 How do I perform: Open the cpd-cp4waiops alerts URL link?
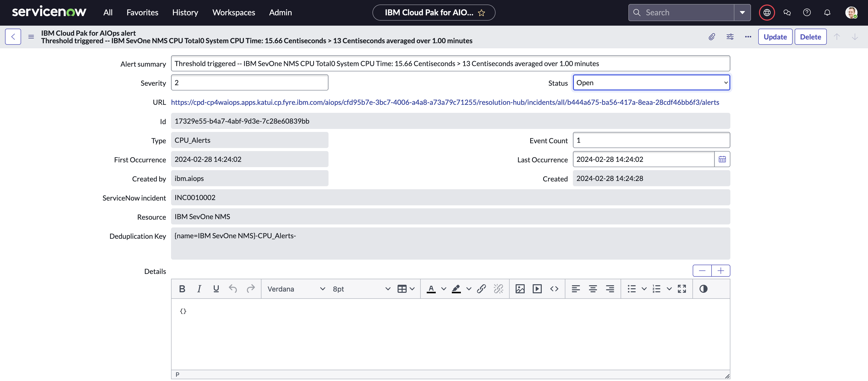click(x=445, y=102)
